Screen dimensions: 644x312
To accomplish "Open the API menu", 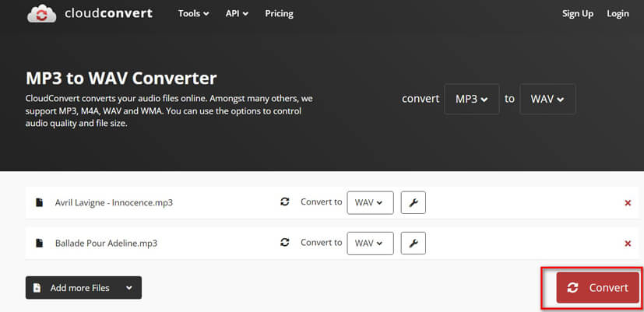I will click(237, 13).
